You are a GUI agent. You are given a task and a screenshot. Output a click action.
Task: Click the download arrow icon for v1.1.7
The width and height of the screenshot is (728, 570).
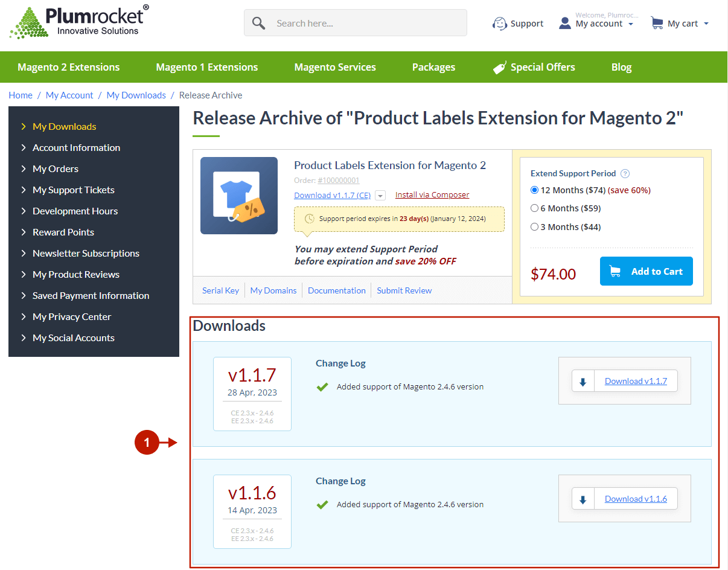(583, 381)
